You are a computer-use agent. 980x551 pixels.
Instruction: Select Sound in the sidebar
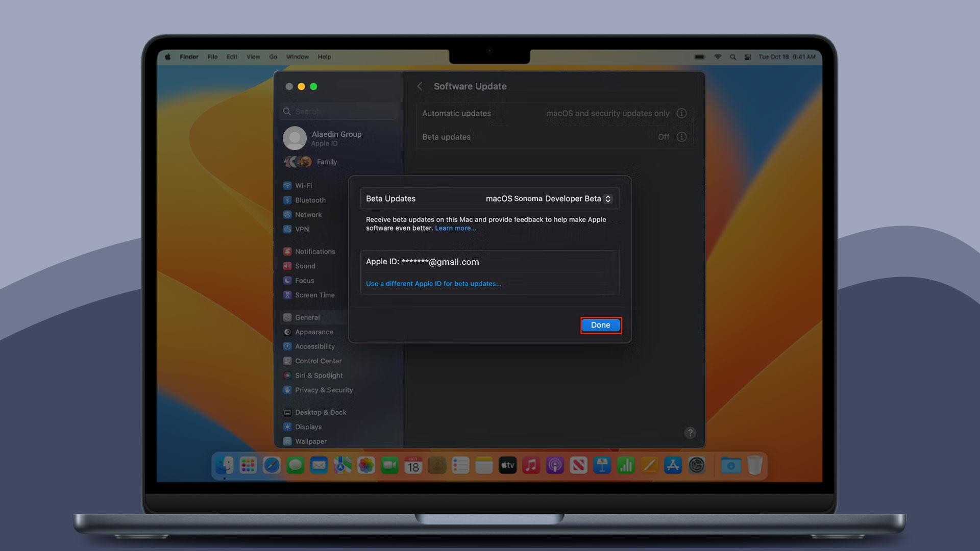pos(299,266)
